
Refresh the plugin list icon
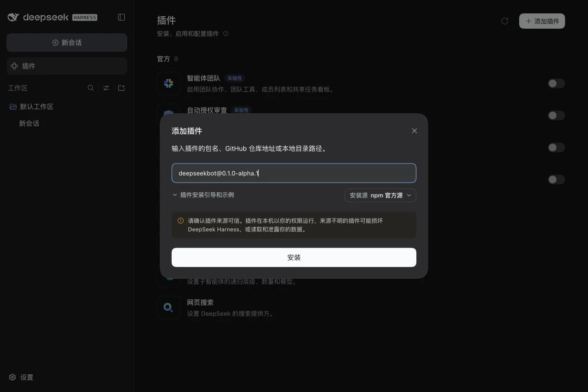[505, 21]
